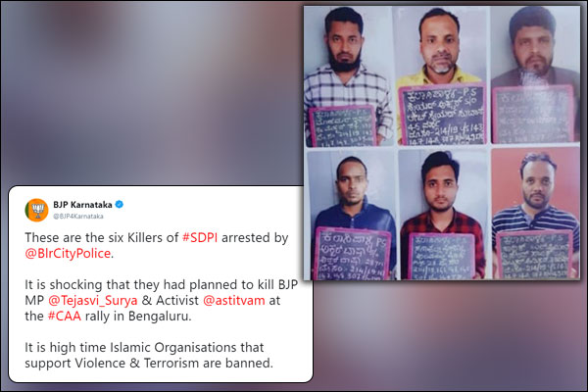588x392 pixels.
Task: Click the blue verified badge icon
Action: 120,205
